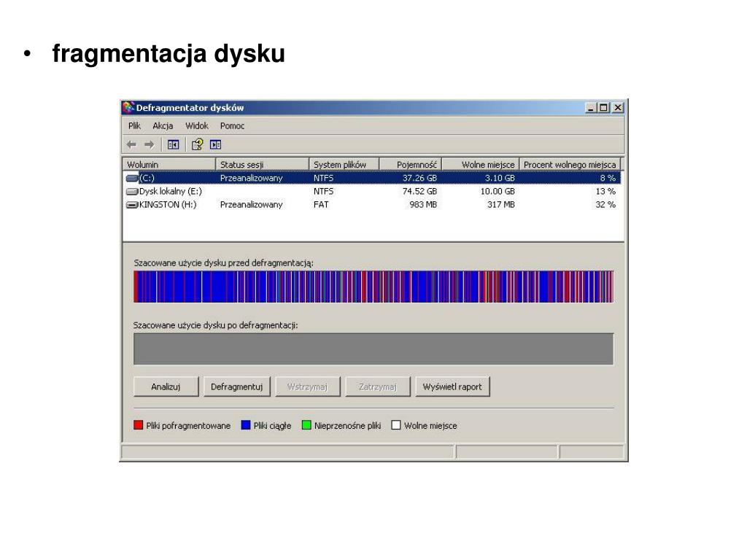Click Przeanalizowany status in KINGSTON row

click(x=251, y=205)
